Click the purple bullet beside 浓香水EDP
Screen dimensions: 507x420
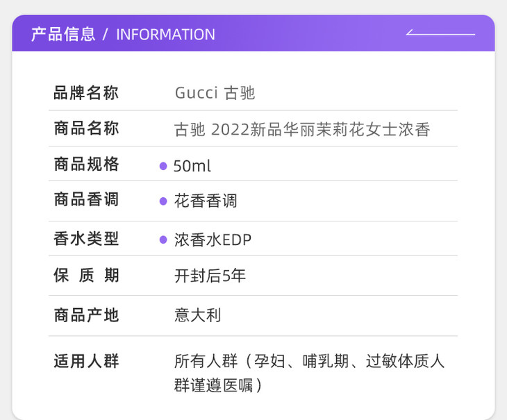click(x=163, y=240)
